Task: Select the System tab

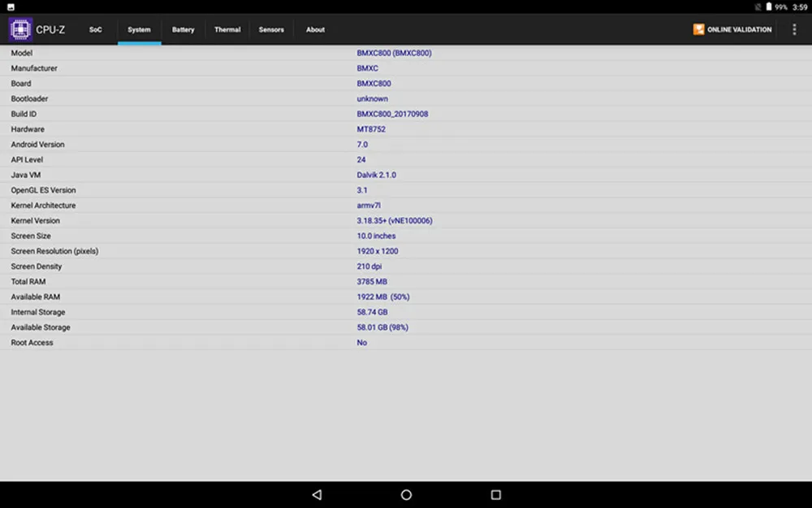Action: tap(140, 29)
